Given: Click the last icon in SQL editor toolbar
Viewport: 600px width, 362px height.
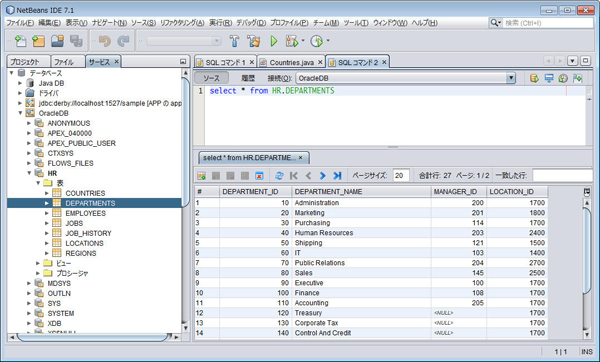Looking at the screenshot, I should click(x=577, y=78).
